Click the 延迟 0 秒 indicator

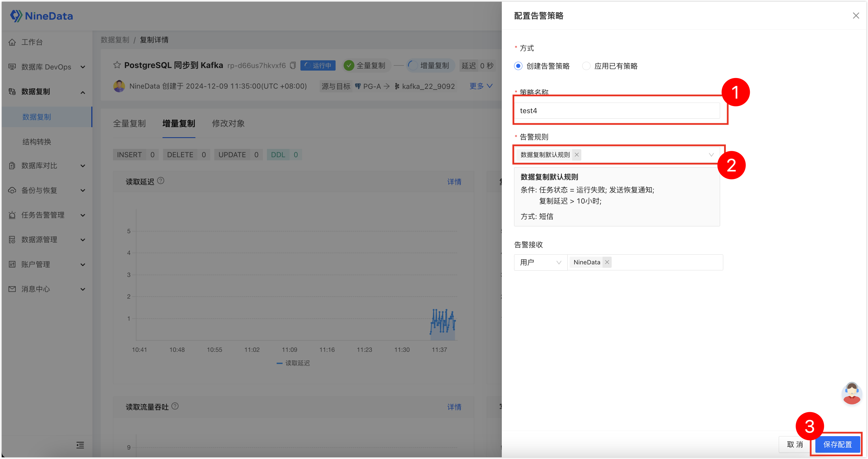coord(478,65)
